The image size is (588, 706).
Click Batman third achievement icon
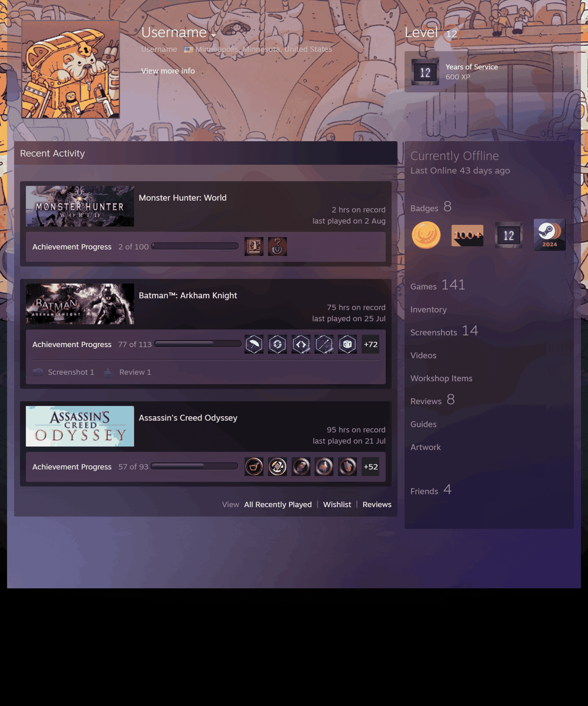point(301,344)
